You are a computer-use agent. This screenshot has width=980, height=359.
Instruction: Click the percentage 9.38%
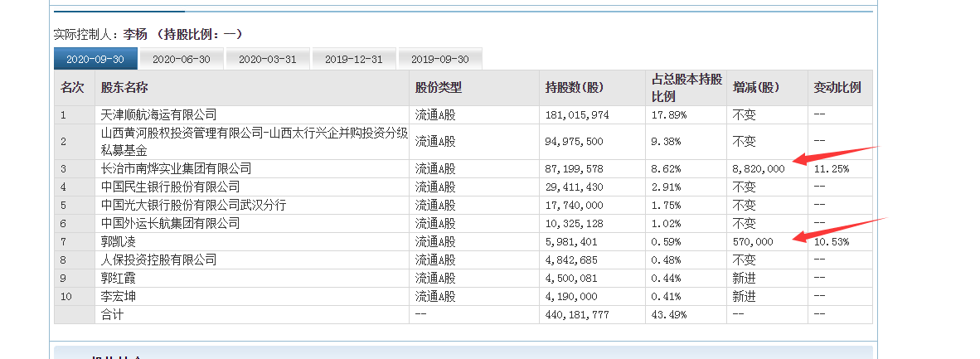[666, 142]
